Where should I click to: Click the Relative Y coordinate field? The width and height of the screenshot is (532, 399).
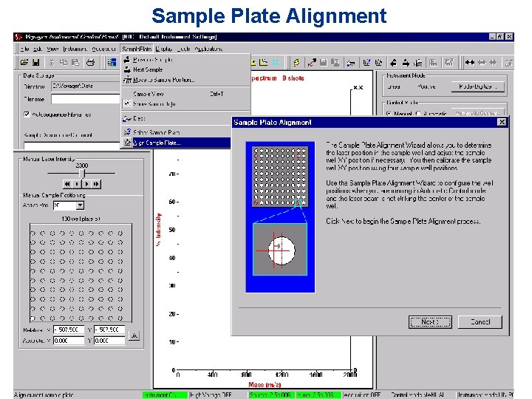click(x=109, y=330)
